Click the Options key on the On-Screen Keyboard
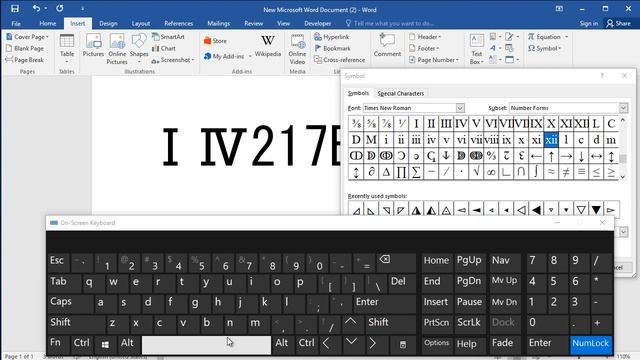640x360 pixels. pyautogui.click(x=437, y=344)
